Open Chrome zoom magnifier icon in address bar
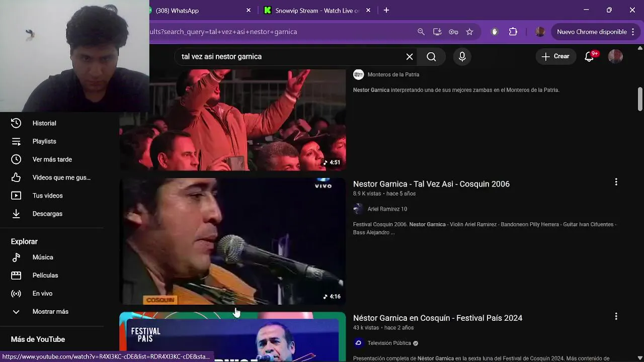This screenshot has height=362, width=644. coord(421,32)
